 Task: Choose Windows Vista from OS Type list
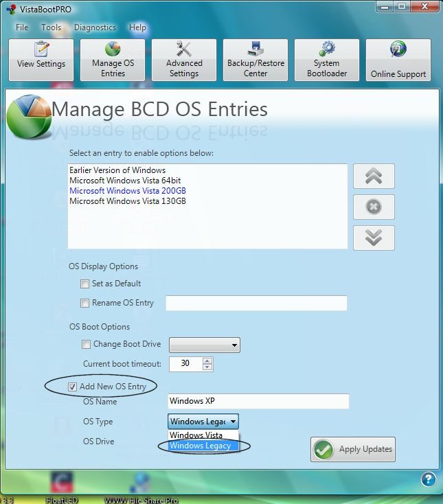203,435
